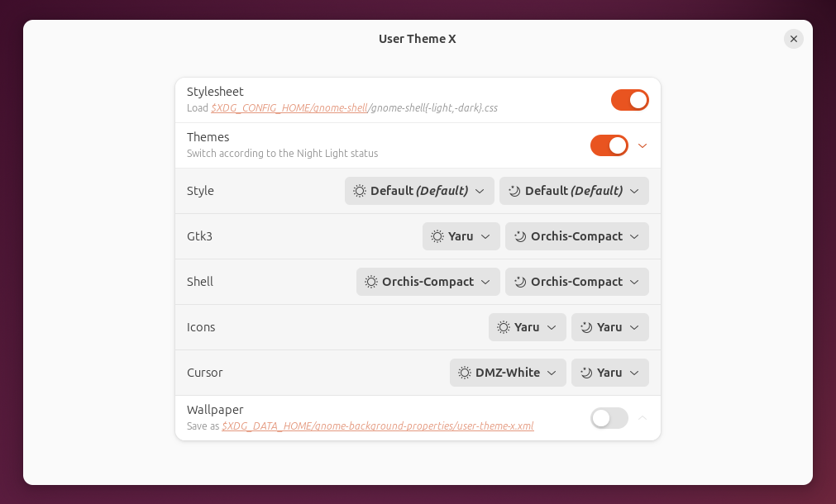The width and height of the screenshot is (836, 504).
Task: Open the daytime Style dropdown showing Default
Action: [x=418, y=191]
